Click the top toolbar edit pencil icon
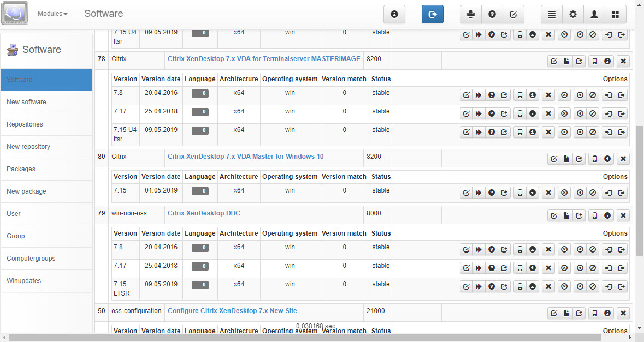The image size is (644, 342). pyautogui.click(x=513, y=14)
